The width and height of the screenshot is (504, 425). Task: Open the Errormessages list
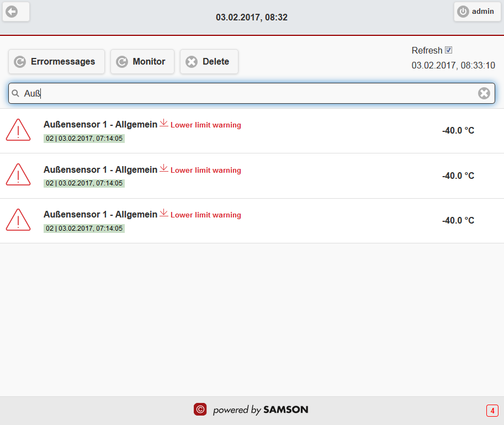tap(56, 62)
